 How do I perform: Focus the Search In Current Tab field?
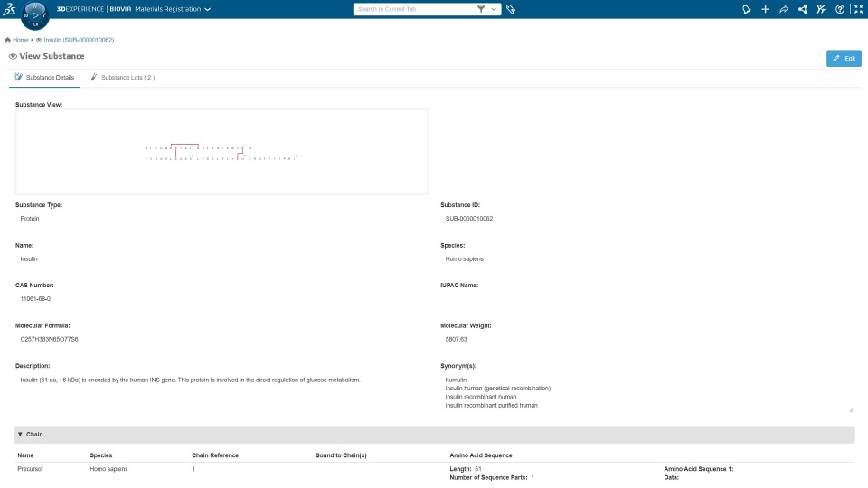tap(415, 9)
